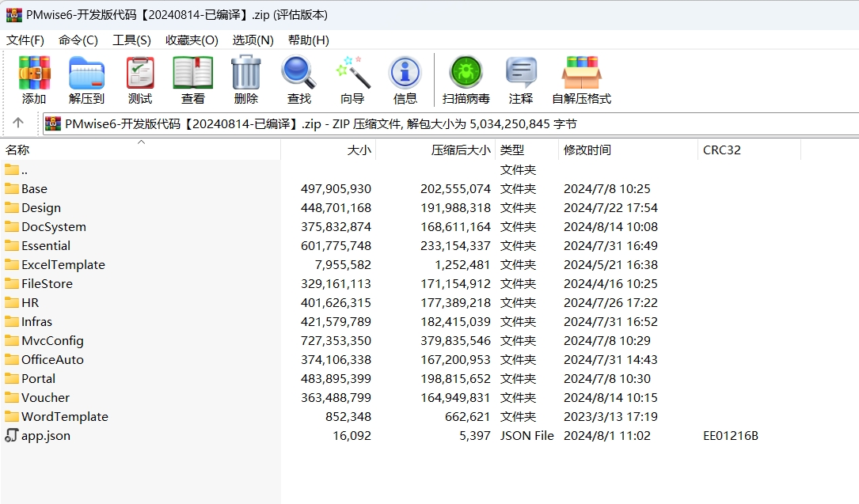Screen dimensions: 859x504
Task: Select the WordTemplate folder name
Action: (65, 416)
